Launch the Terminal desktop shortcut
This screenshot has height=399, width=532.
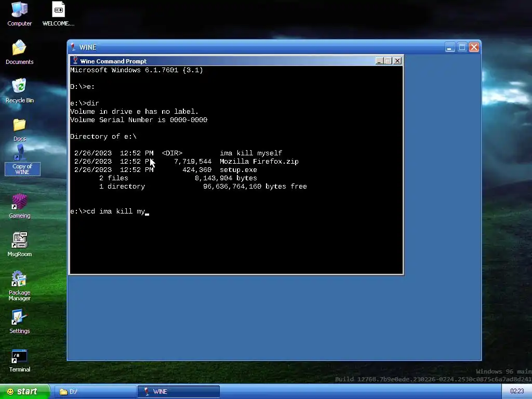[19, 360]
